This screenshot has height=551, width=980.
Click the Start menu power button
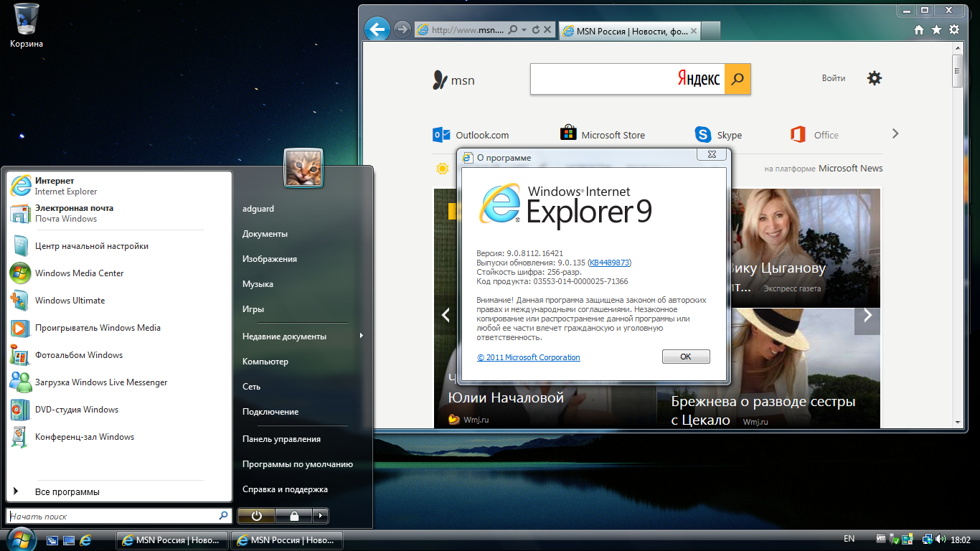256,515
